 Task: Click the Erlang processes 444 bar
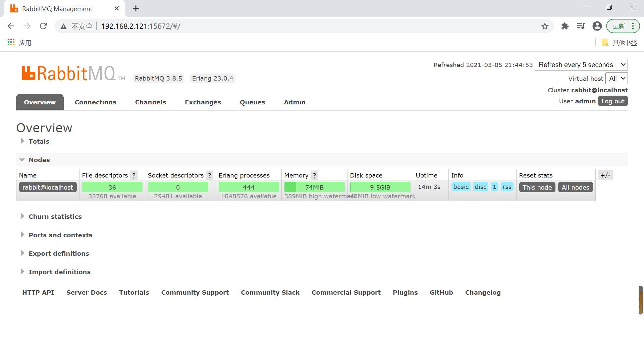click(x=249, y=187)
